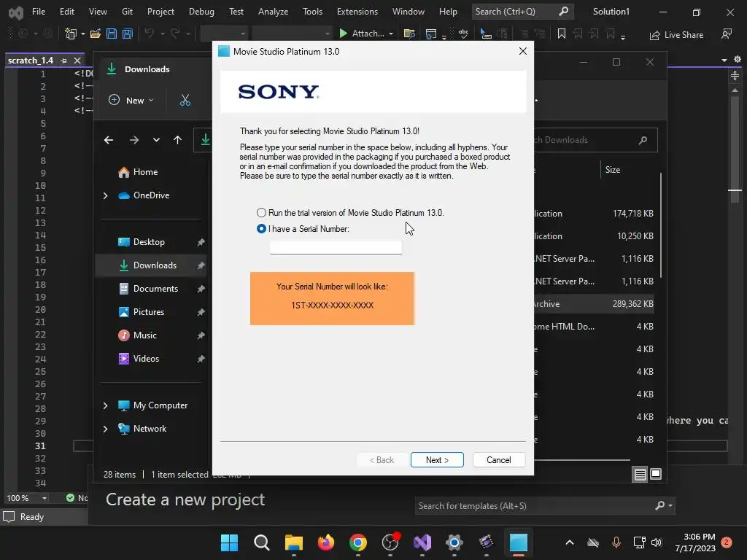Select the trial version radio button
This screenshot has width=747, height=560.
point(261,213)
